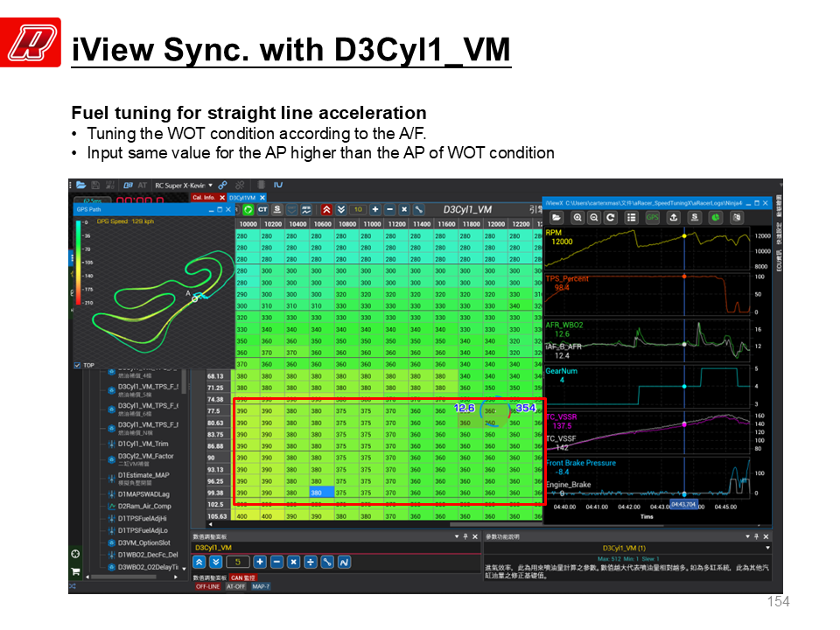Switch to the CAN 監控 tab
Image resolution: width=840 pixels, height=630 pixels.
[x=243, y=578]
